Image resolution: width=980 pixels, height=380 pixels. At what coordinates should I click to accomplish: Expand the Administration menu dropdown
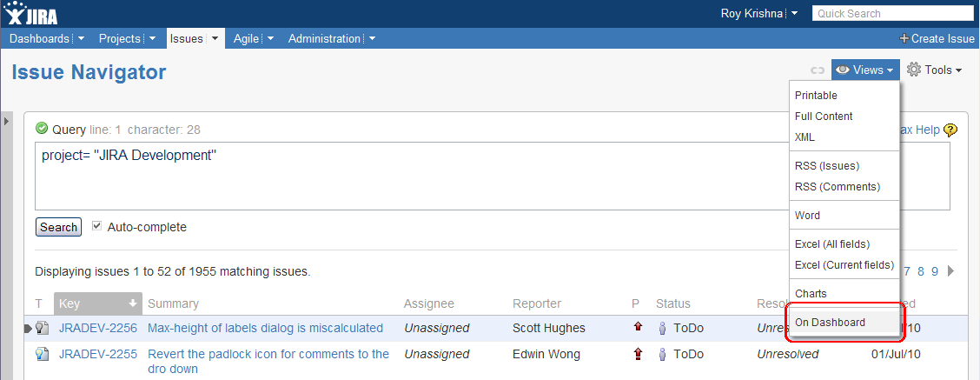(x=372, y=39)
